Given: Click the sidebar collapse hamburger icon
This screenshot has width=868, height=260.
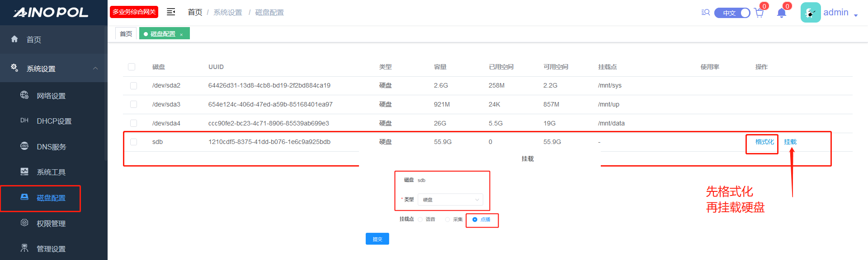Looking at the screenshot, I should [171, 12].
